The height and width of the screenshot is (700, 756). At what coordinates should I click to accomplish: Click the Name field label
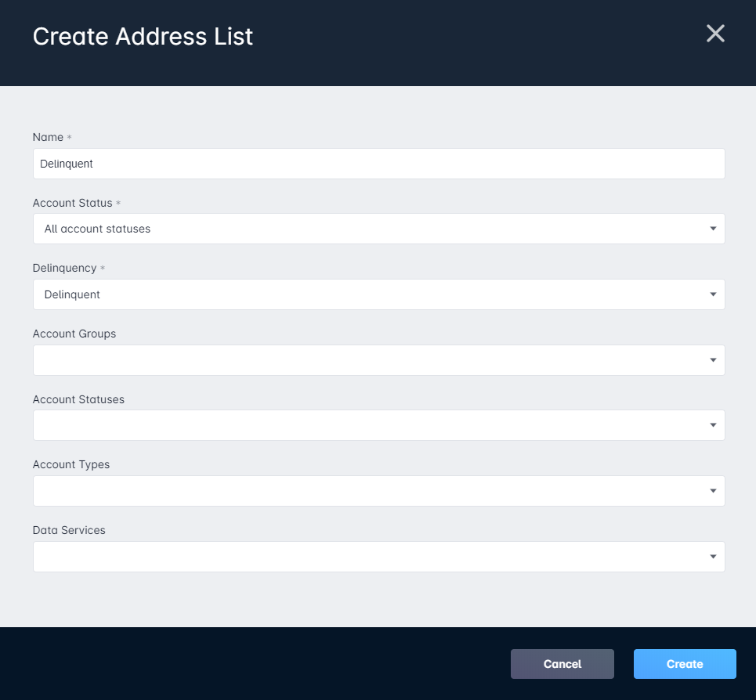point(48,137)
